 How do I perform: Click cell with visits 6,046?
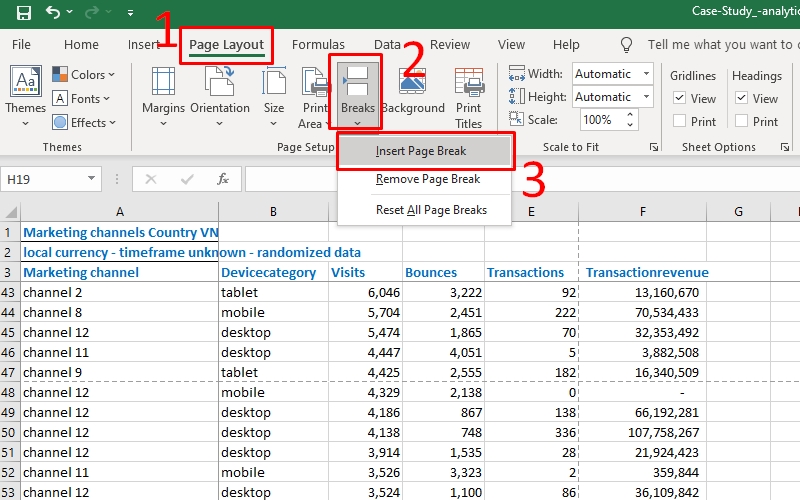coord(365,292)
